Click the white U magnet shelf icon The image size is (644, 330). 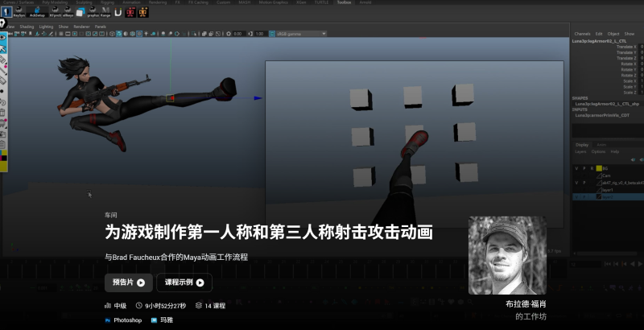[118, 12]
